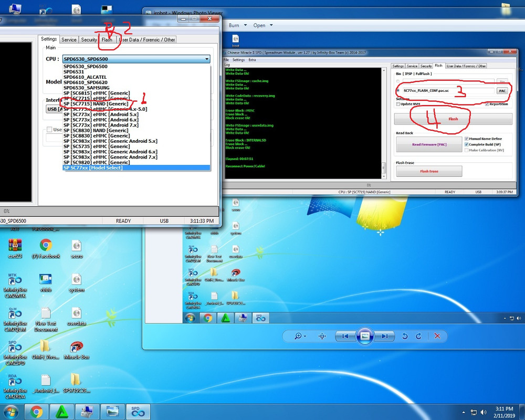Image resolution: width=525 pixels, height=420 pixels.
Task: Open the _Android I... file icon
Action: (x=46, y=383)
